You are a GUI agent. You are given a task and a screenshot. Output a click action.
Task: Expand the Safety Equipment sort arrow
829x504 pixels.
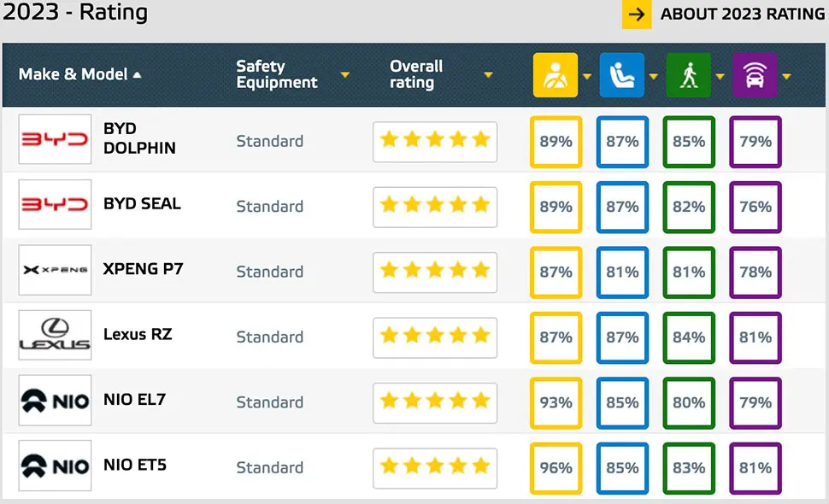click(x=345, y=75)
